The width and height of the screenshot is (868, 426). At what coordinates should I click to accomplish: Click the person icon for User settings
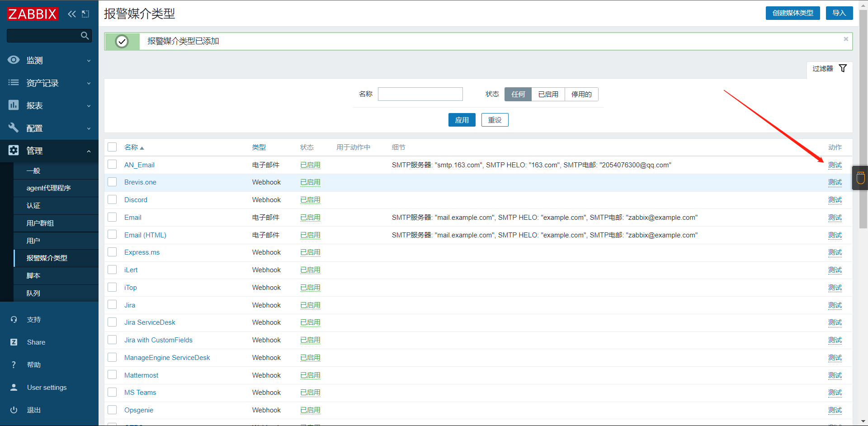point(14,388)
